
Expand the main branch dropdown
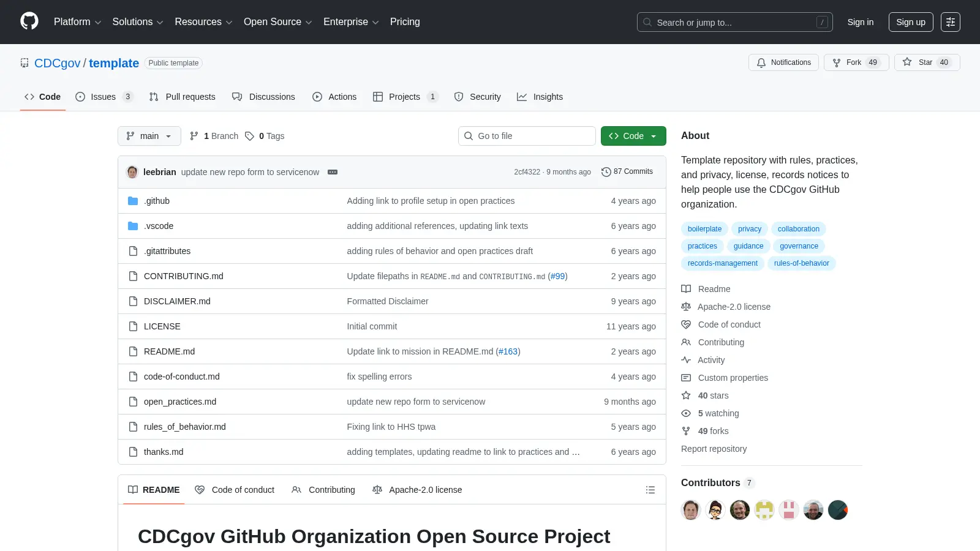[x=149, y=136]
